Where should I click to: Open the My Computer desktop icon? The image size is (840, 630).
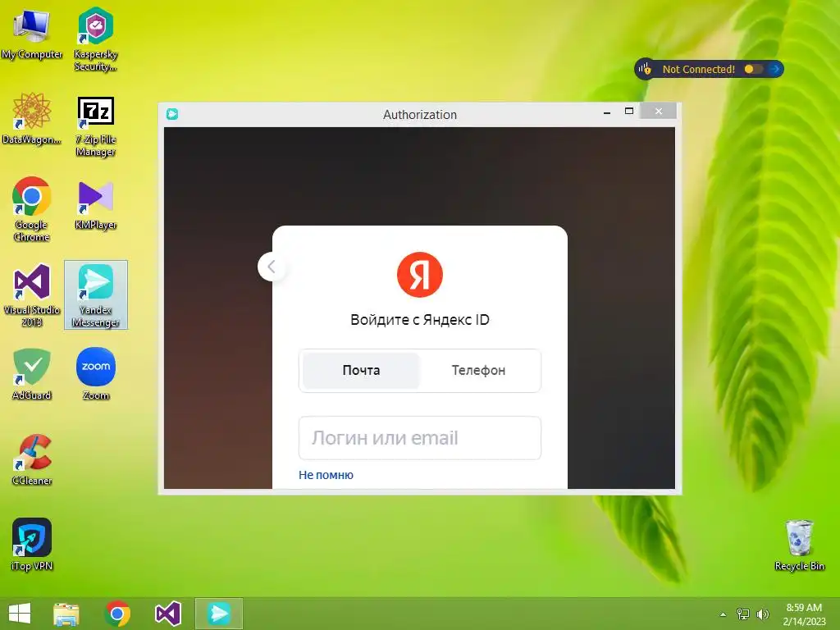coord(32,34)
